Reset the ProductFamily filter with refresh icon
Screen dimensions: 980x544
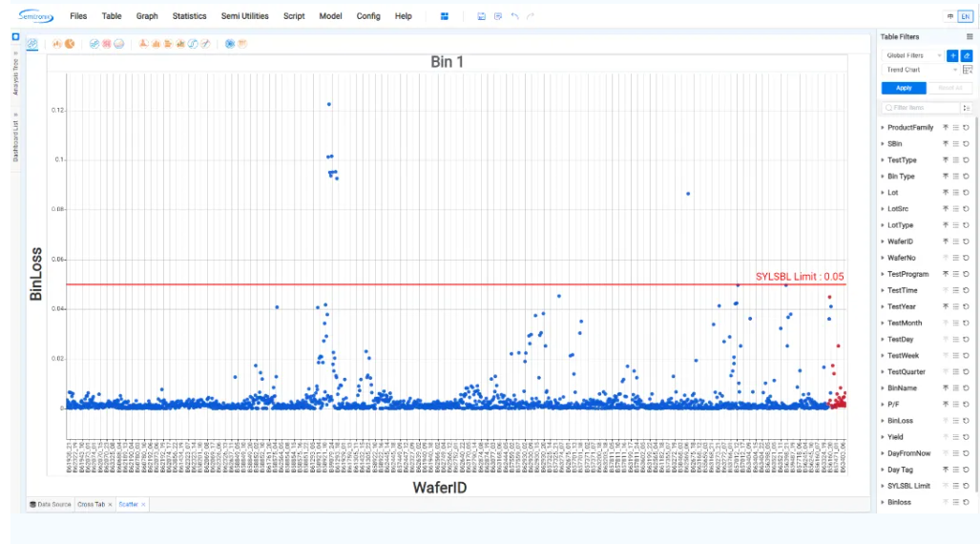(966, 127)
